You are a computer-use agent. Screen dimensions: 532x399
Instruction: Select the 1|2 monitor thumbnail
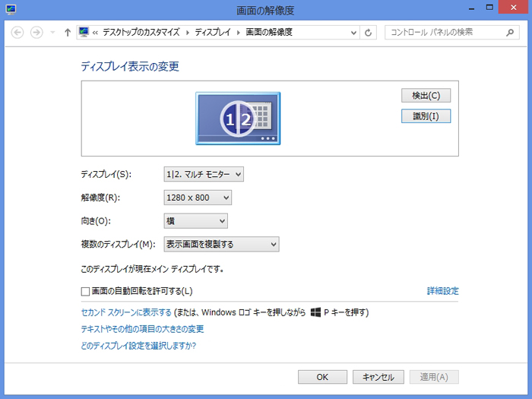238,119
